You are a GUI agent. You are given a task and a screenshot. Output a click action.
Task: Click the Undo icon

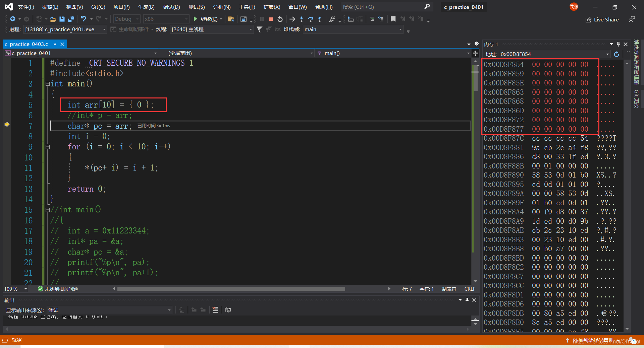coord(84,19)
